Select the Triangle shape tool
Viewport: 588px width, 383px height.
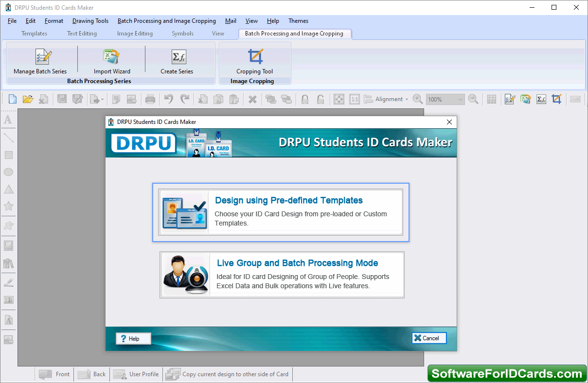click(x=8, y=189)
